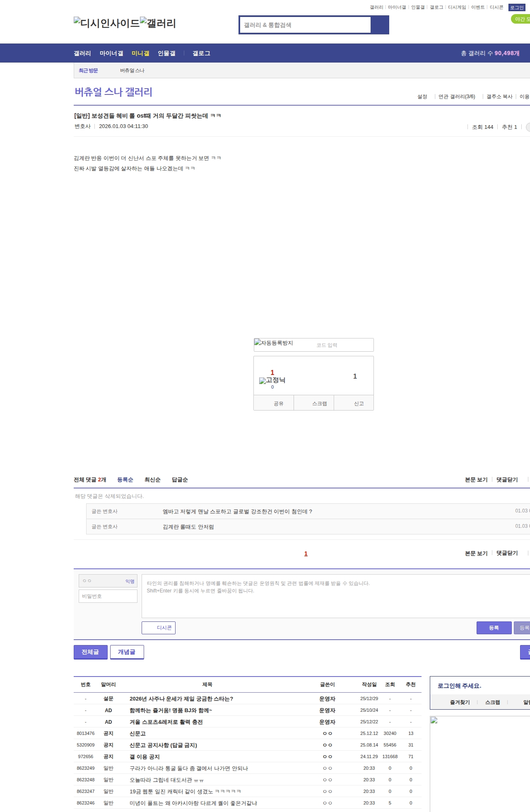530x812 pixels.
Task: Click the DCInside logo image
Action: (106, 23)
